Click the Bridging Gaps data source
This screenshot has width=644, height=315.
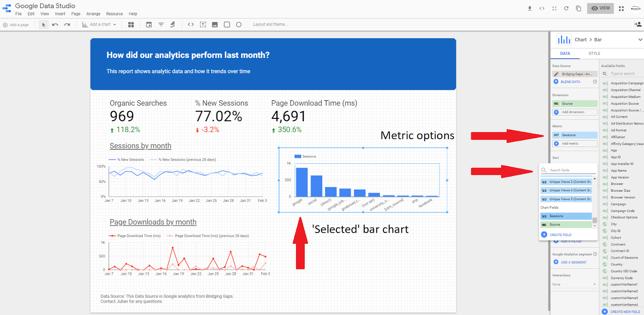pyautogui.click(x=575, y=74)
